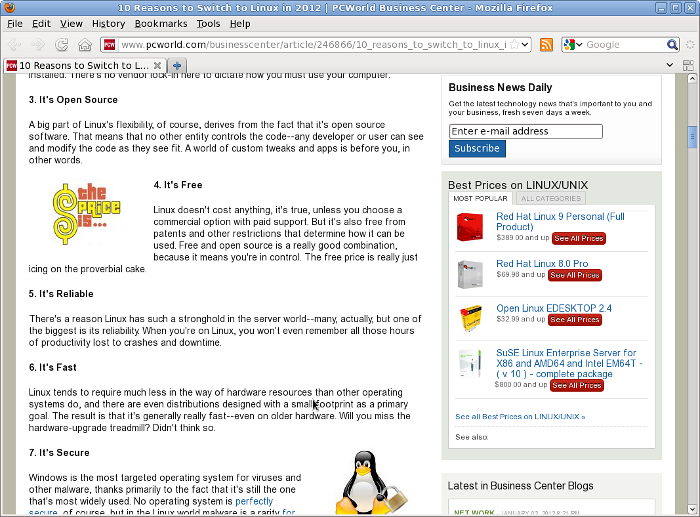Select the '10 Reasons to Switch to L...' tab
The height and width of the screenshot is (517, 700).
click(85, 66)
